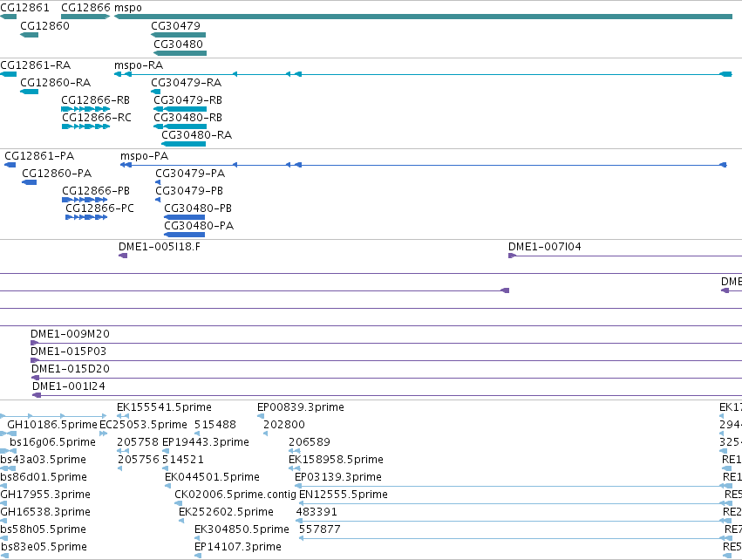Select the 205756 EST label
This screenshot has width=742, height=560.
pyautogui.click(x=138, y=460)
